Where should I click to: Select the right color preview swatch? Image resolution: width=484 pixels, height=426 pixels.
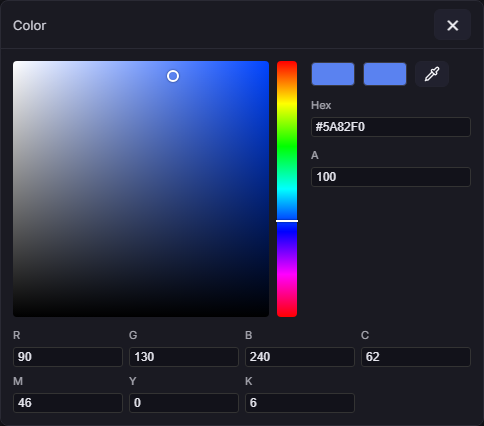click(x=385, y=74)
